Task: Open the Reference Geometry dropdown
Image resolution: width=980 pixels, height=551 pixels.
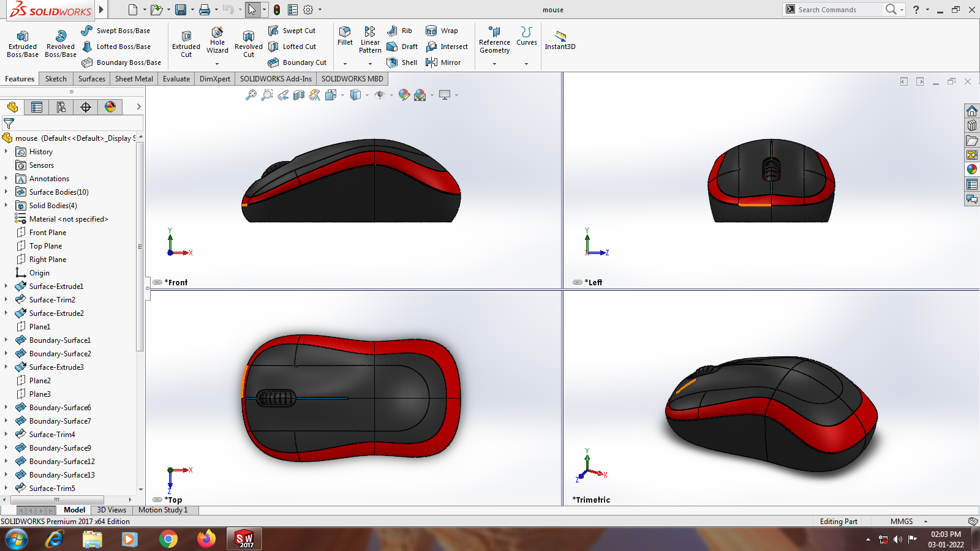Action: tap(494, 64)
